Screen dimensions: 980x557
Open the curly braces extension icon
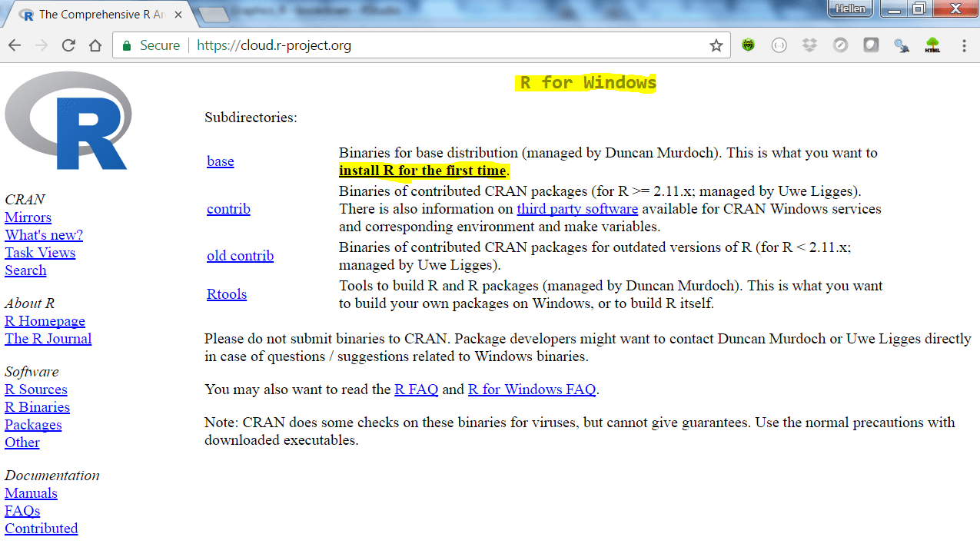click(x=779, y=45)
